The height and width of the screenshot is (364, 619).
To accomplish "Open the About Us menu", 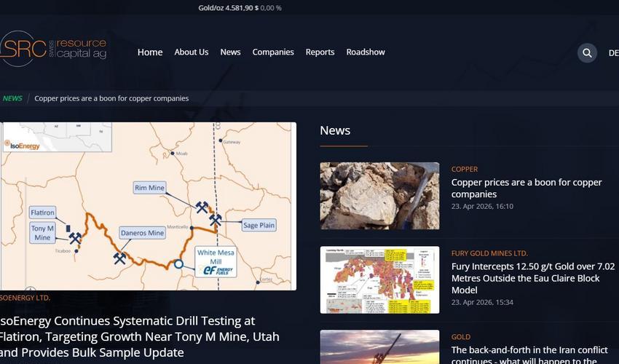I will pyautogui.click(x=192, y=52).
